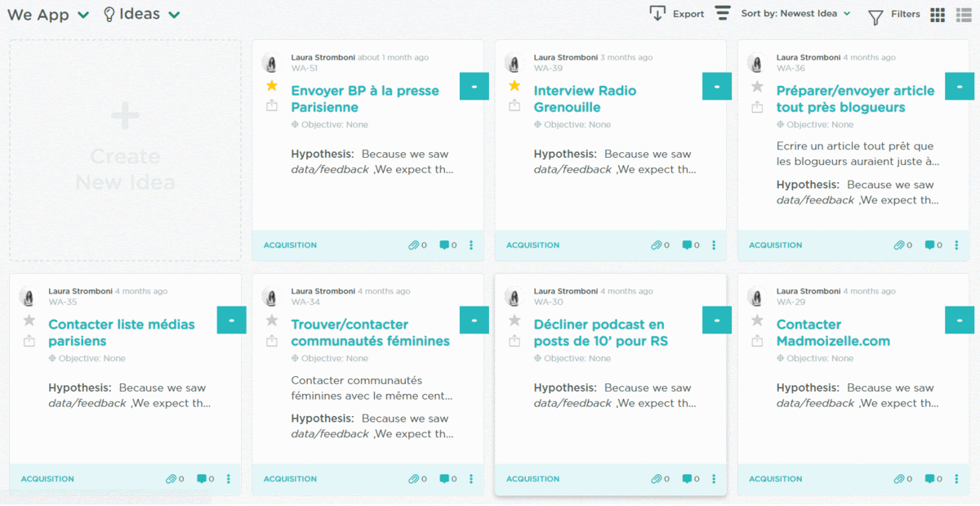Open Sort by Newest Idea dropdown
The image size is (980, 506).
pyautogui.click(x=795, y=14)
